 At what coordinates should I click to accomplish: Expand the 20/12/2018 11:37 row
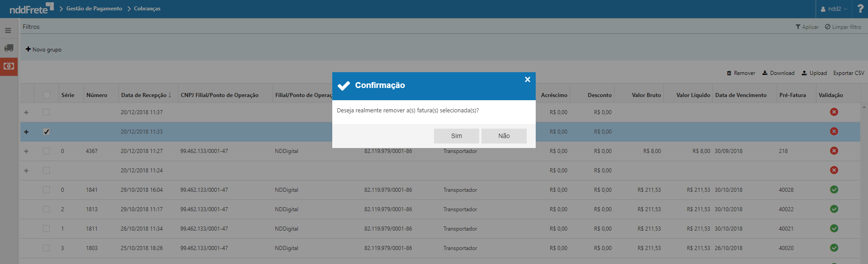26,112
